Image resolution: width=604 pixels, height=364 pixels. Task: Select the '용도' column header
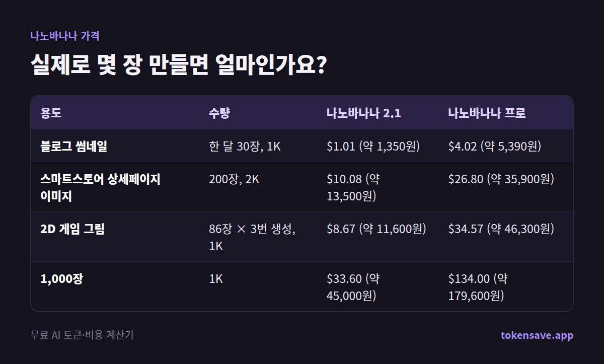(x=51, y=113)
